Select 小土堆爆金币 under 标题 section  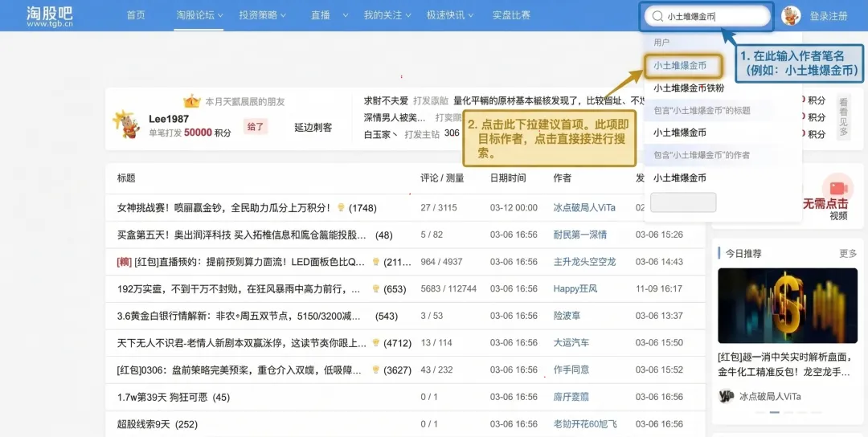pos(680,133)
